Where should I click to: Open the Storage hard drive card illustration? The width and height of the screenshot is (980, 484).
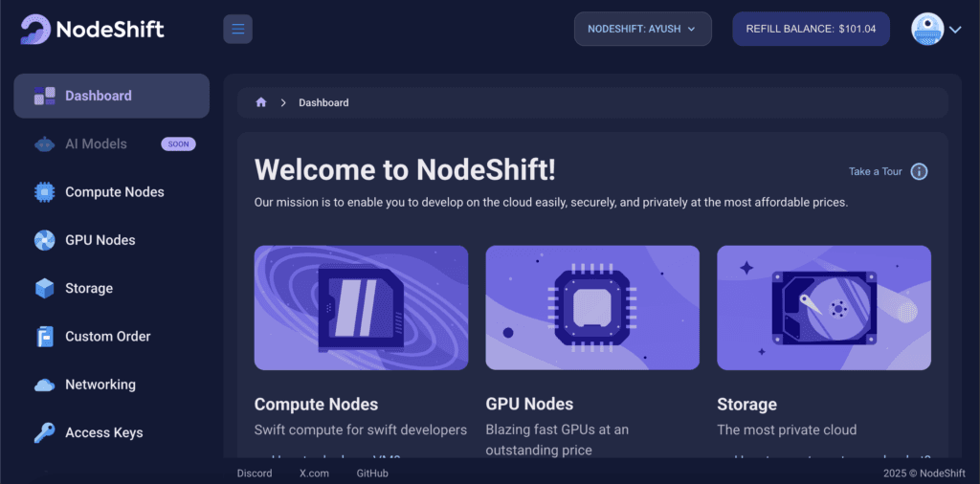[x=824, y=308]
